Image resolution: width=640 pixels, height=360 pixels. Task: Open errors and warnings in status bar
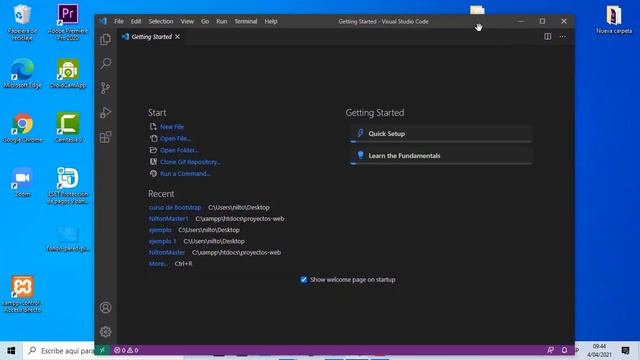(126, 350)
